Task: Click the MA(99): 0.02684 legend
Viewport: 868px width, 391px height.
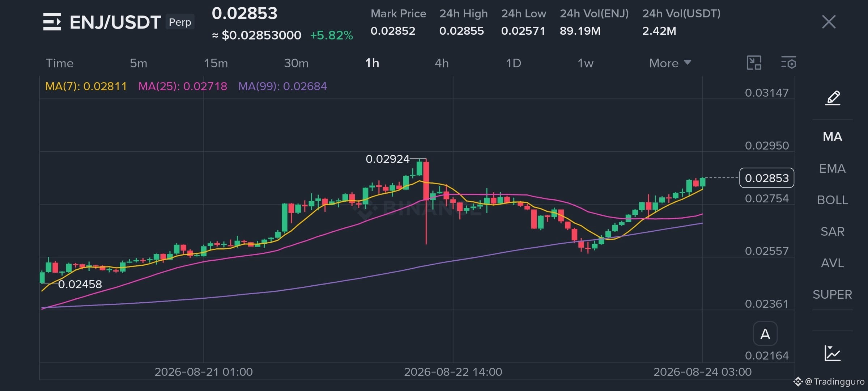Action: click(282, 86)
